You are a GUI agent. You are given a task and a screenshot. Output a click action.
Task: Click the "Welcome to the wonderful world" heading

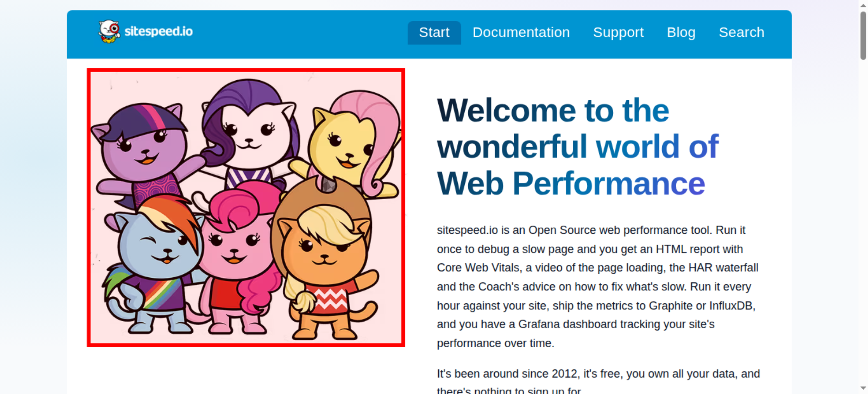578,147
